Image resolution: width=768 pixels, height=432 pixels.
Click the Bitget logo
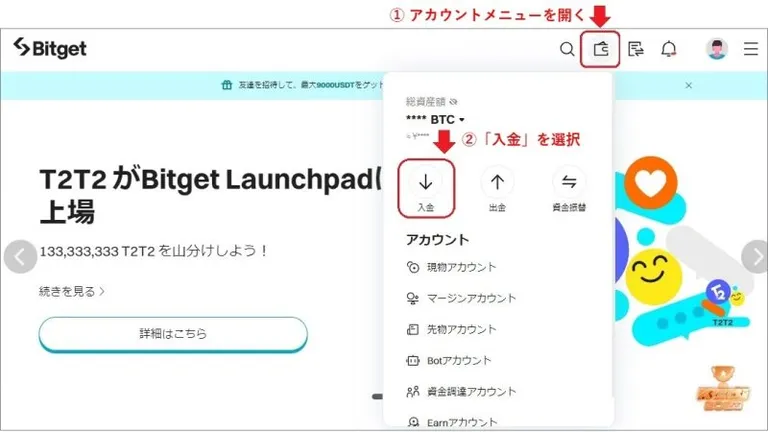pyautogui.click(x=49, y=48)
